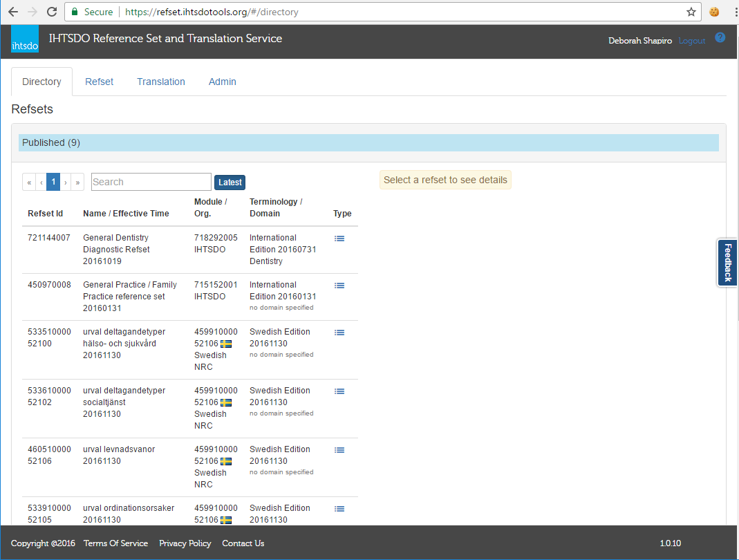Open Privacy Policy link
This screenshot has height=560, width=739.
point(185,543)
